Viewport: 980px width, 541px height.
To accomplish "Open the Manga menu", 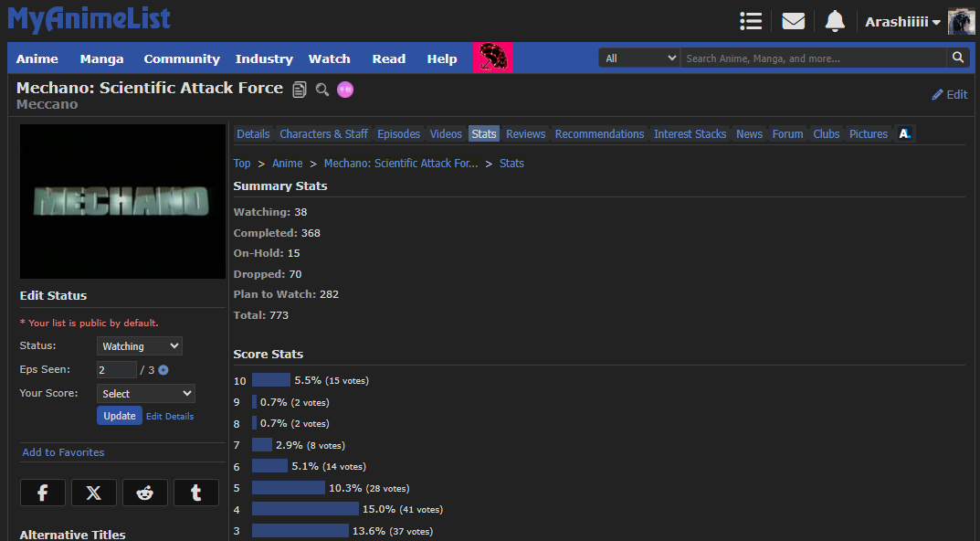I will pyautogui.click(x=102, y=58).
